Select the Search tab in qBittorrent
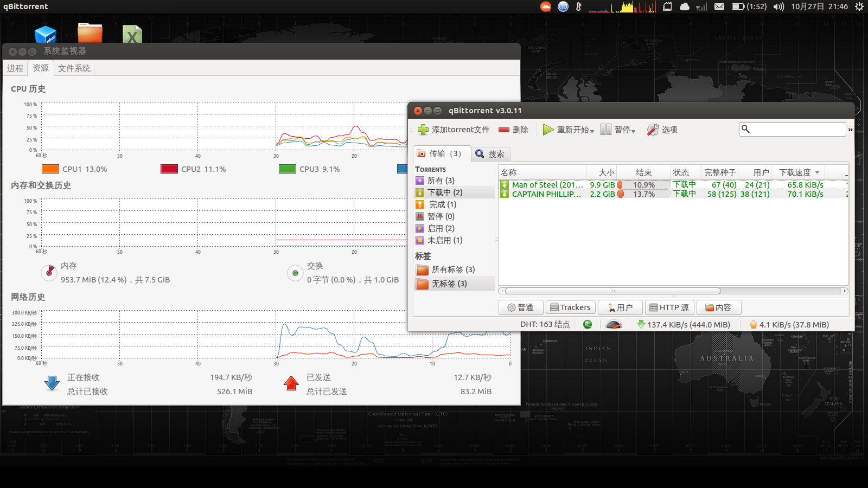 [x=490, y=154]
